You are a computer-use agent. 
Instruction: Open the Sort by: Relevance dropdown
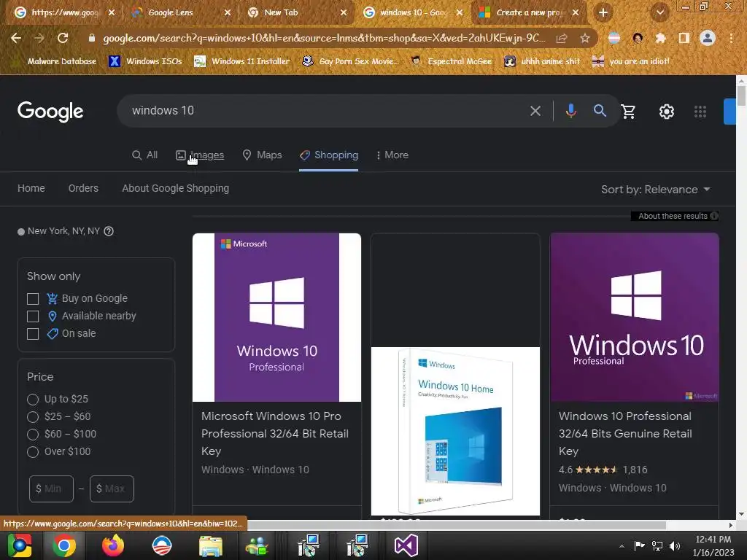(656, 190)
